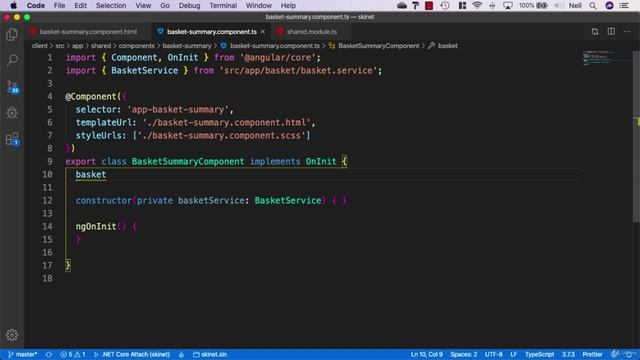The height and width of the screenshot is (360, 640).
Task: Split the editor to the right
Action: click(611, 31)
